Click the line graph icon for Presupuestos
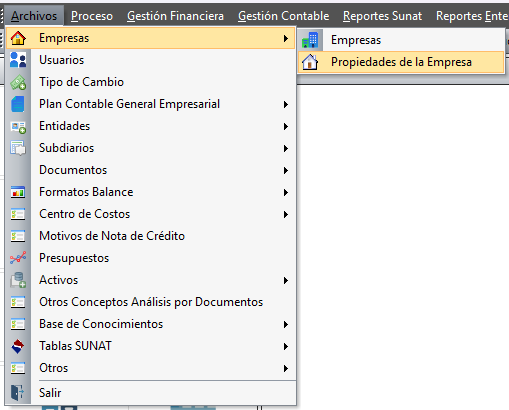 tap(18, 258)
